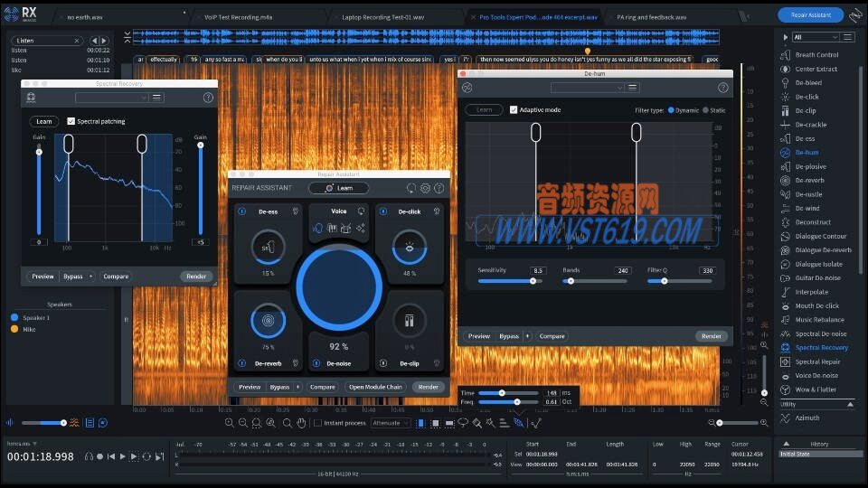
Task: Click the play button in transport
Action: 122,456
